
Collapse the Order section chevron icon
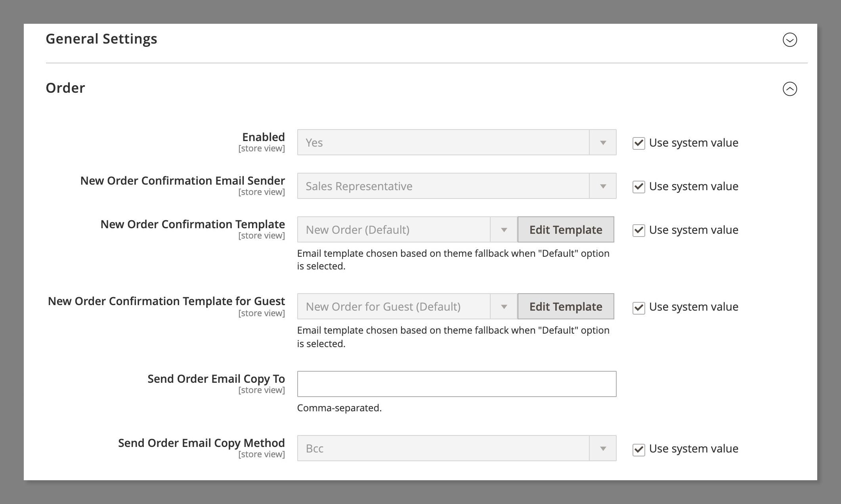point(789,89)
